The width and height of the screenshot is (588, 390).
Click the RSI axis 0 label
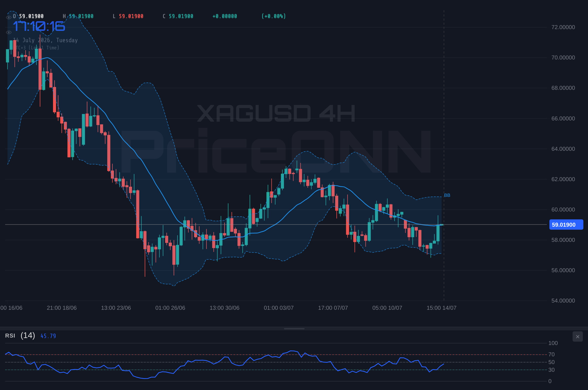[x=550, y=381]
